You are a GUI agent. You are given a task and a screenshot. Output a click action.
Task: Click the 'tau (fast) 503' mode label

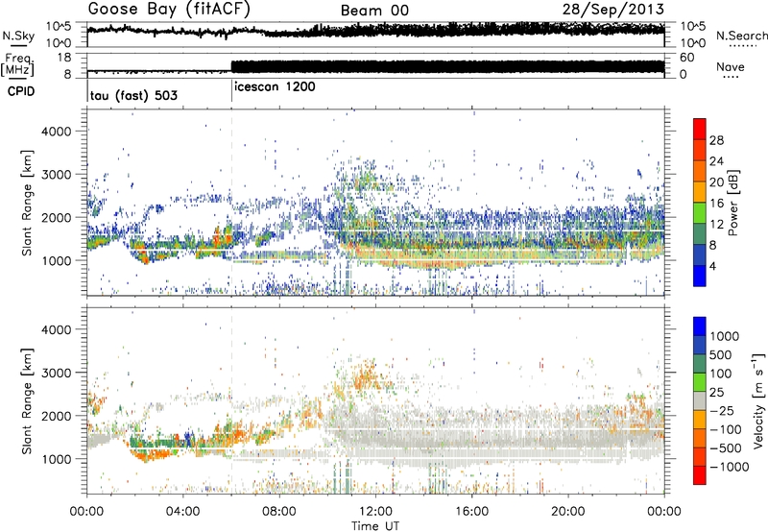tap(133, 95)
